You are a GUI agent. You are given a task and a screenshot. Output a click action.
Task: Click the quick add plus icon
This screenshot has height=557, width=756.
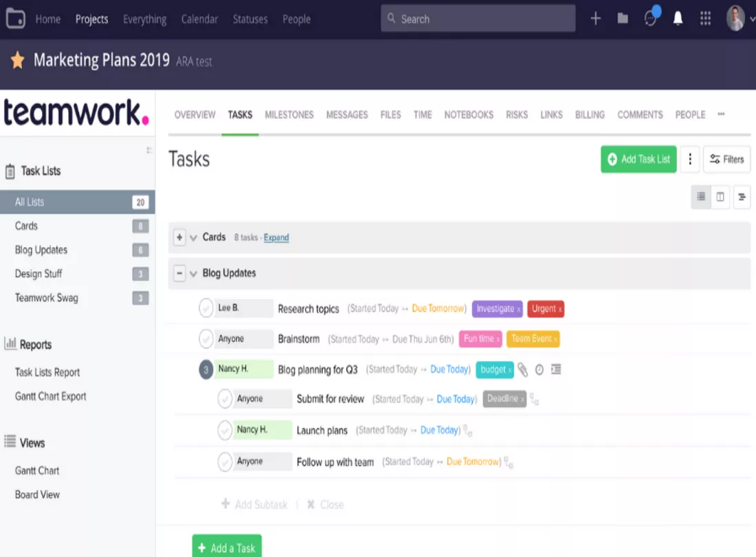(595, 19)
